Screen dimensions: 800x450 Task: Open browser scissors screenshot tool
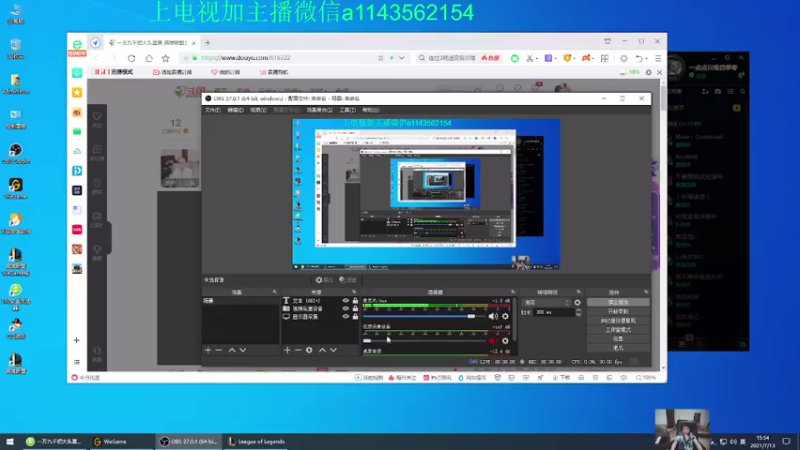pyautogui.click(x=530, y=58)
